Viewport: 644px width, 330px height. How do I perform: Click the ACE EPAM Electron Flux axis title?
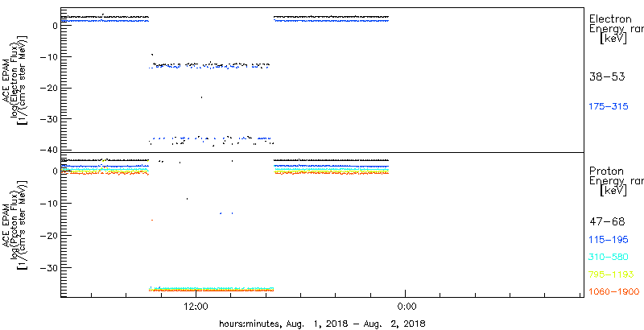tap(14, 80)
